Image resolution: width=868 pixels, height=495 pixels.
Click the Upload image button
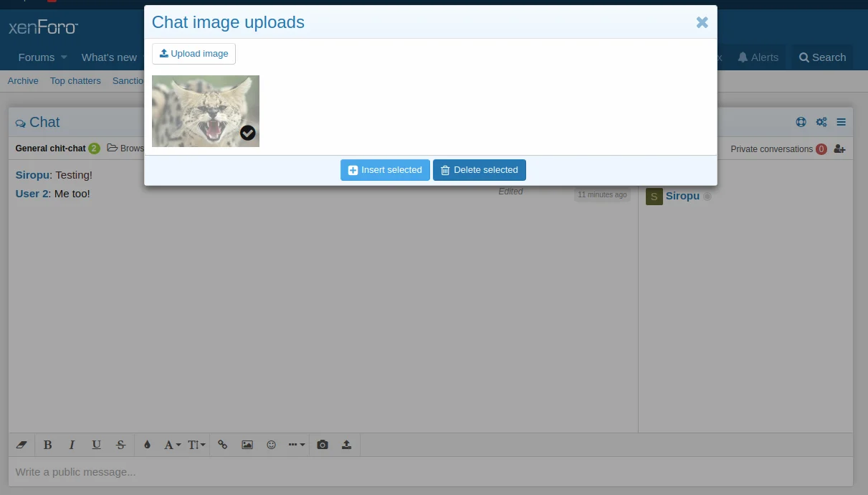coord(194,54)
